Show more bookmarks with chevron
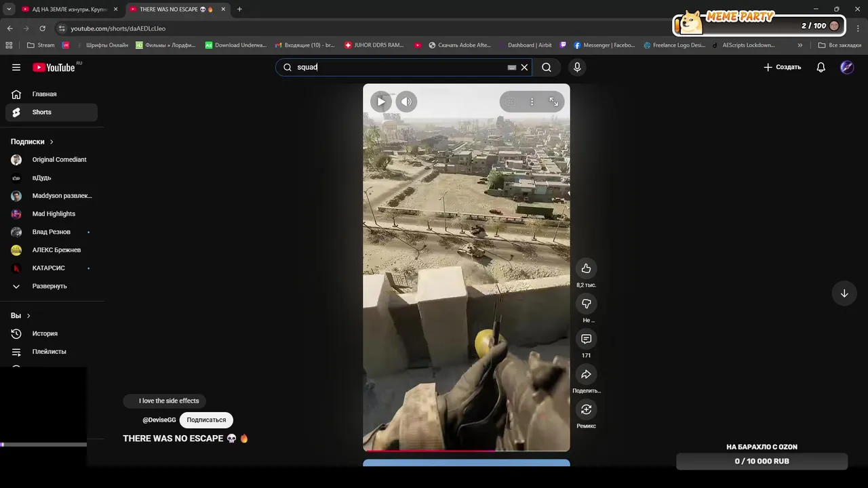The image size is (868, 488). 800,45
